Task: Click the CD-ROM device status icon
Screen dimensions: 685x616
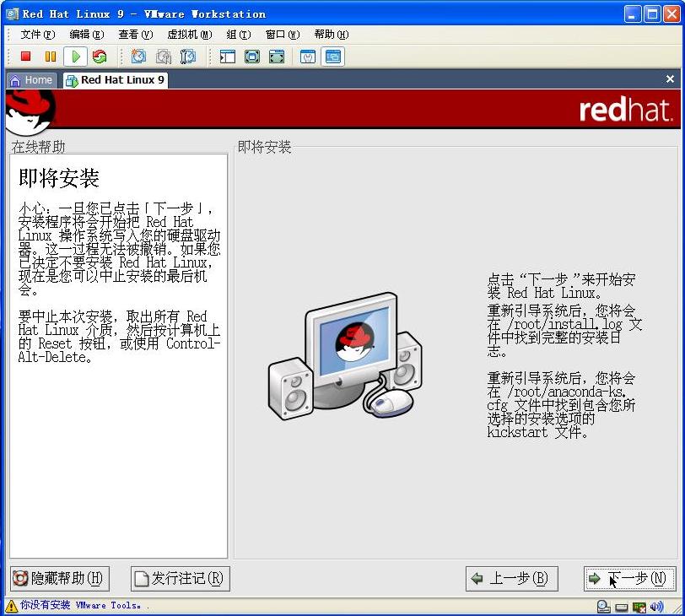Action: (x=602, y=607)
